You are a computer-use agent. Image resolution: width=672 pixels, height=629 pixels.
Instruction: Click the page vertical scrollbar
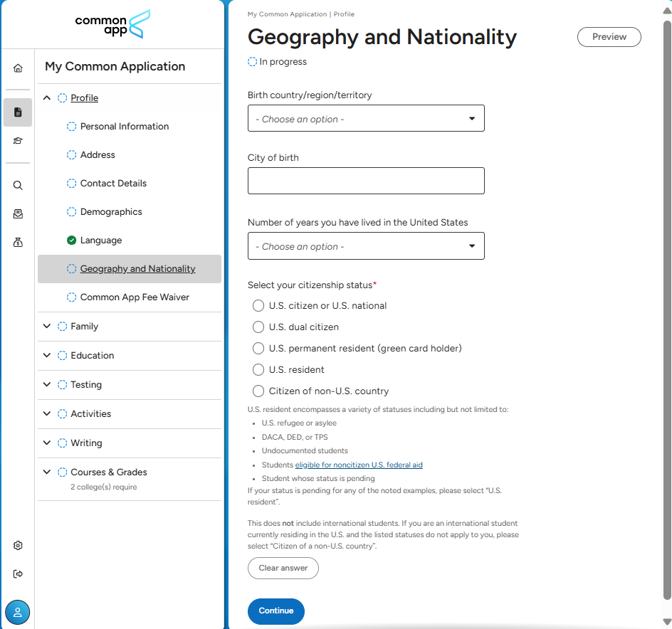666,313
